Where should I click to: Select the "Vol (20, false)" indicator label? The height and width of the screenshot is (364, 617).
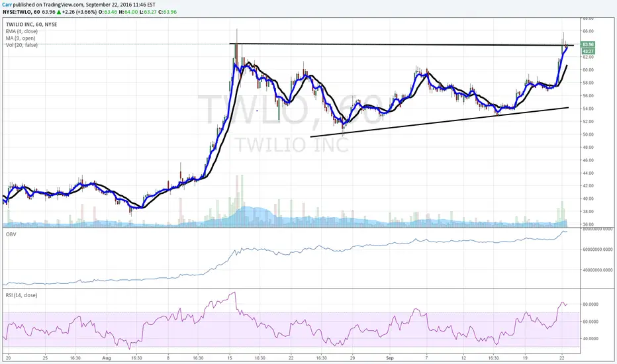click(22, 45)
